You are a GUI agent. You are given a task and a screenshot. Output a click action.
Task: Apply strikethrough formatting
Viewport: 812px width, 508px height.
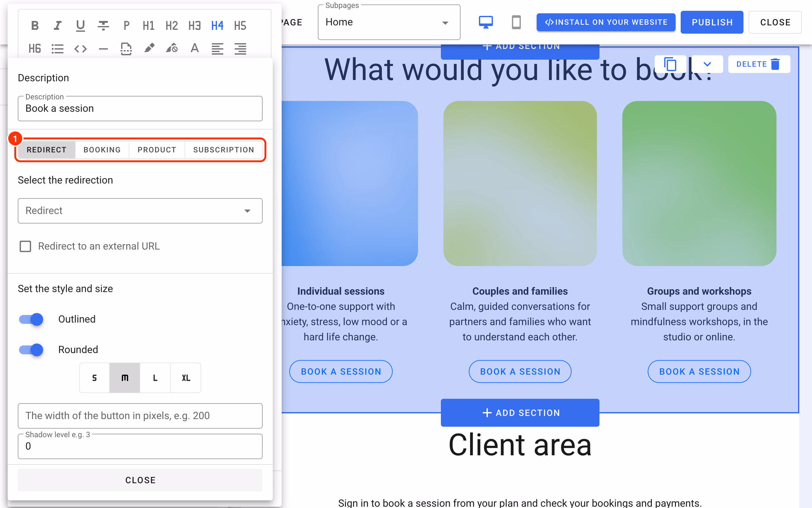point(103,25)
